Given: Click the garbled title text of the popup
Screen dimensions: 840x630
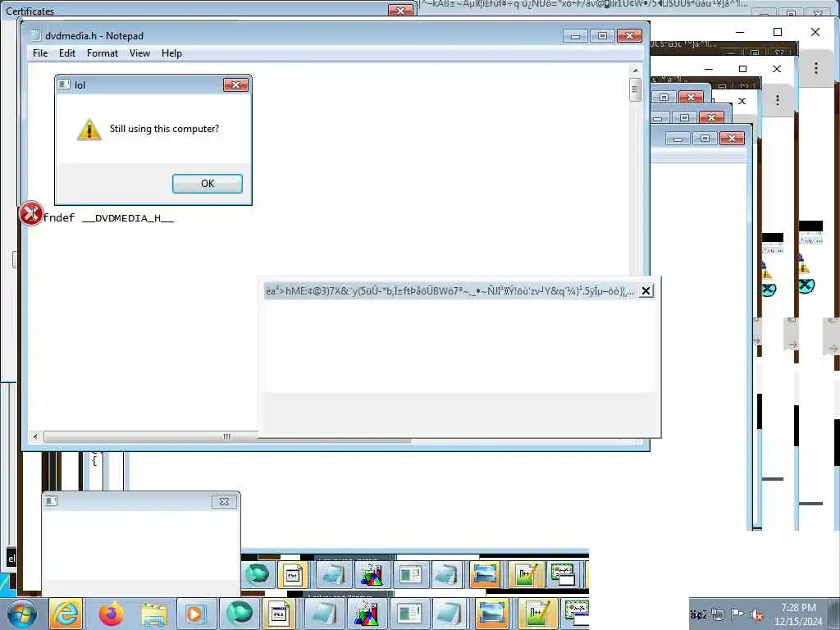Looking at the screenshot, I should [x=450, y=291].
